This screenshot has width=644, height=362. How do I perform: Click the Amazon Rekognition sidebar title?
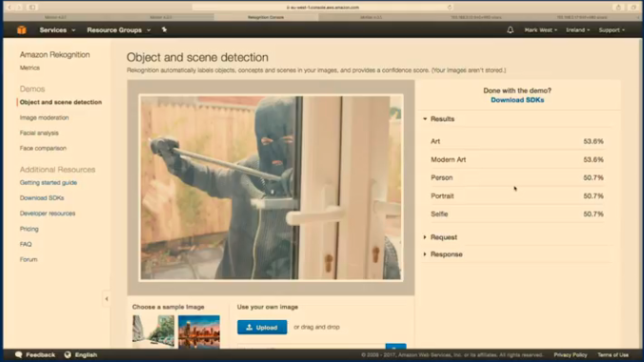click(x=54, y=54)
